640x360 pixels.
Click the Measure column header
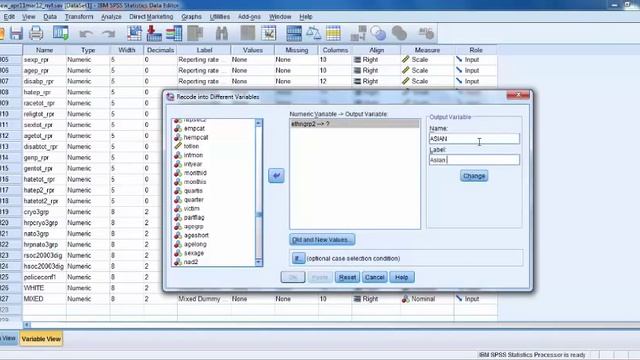[427, 50]
